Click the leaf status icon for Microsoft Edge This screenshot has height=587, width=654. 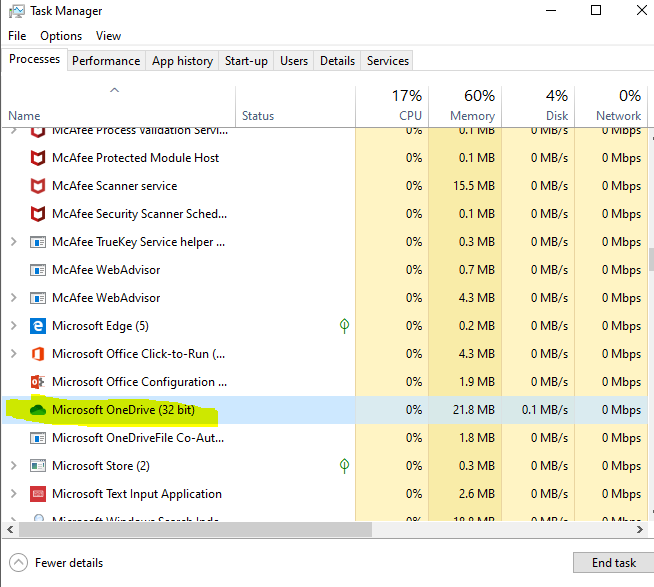click(345, 326)
